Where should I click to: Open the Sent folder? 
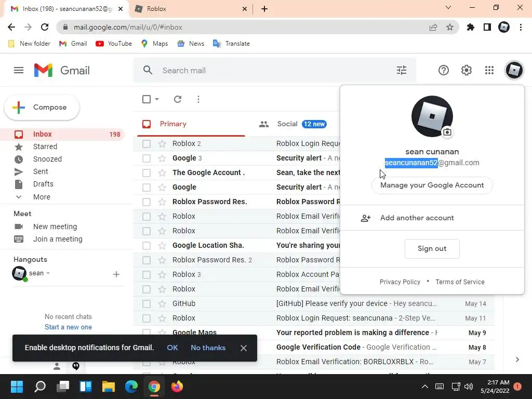[41, 171]
